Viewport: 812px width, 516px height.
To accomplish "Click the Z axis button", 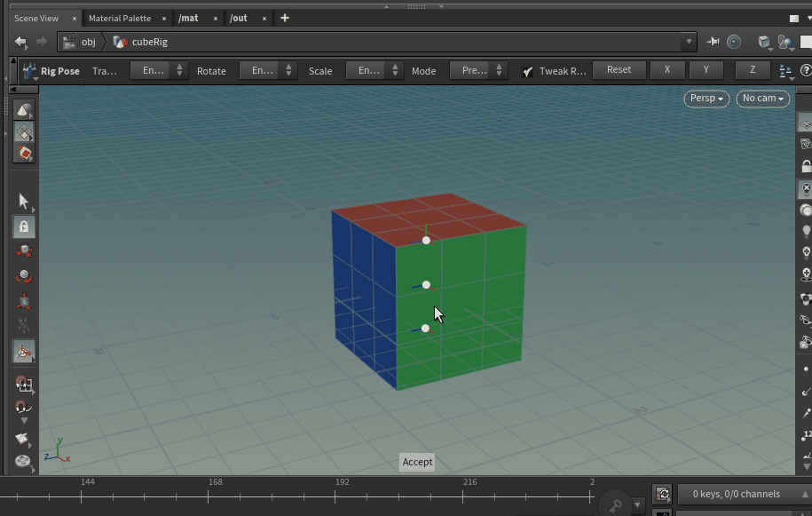I will tap(753, 70).
